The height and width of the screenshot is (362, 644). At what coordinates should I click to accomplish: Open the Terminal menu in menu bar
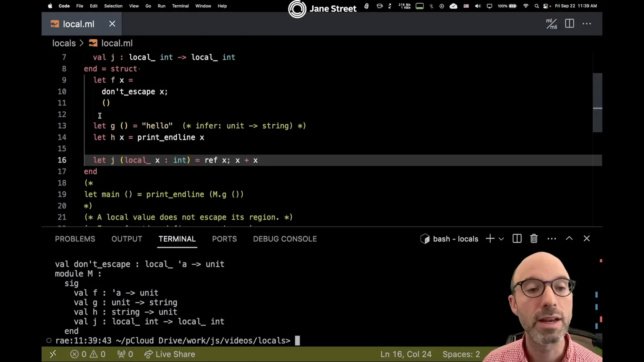pyautogui.click(x=180, y=6)
